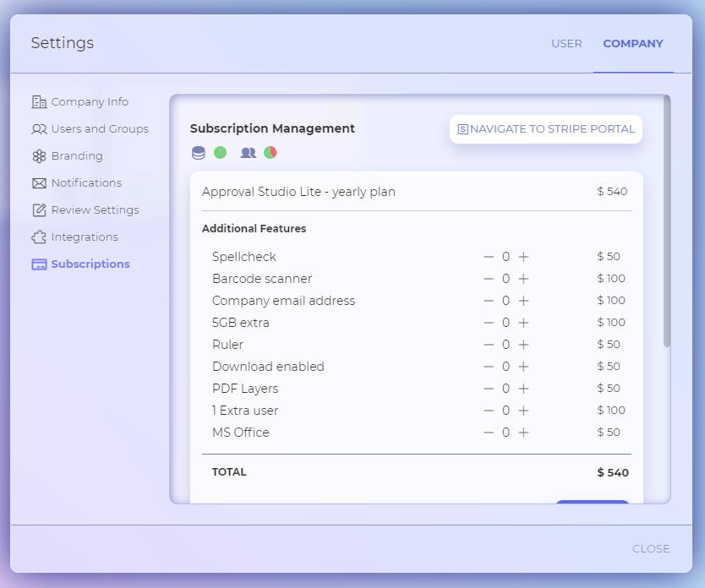This screenshot has height=588, width=705.
Task: Go to Branding settings
Action: click(68, 156)
